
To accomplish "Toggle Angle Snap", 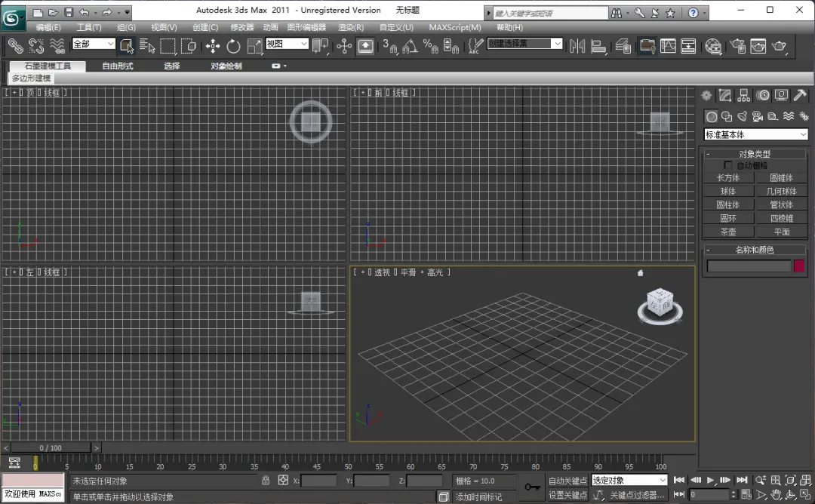I will [x=410, y=46].
